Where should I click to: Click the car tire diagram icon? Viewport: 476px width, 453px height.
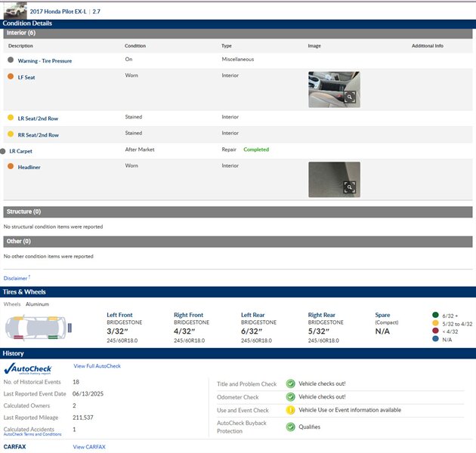(39, 328)
